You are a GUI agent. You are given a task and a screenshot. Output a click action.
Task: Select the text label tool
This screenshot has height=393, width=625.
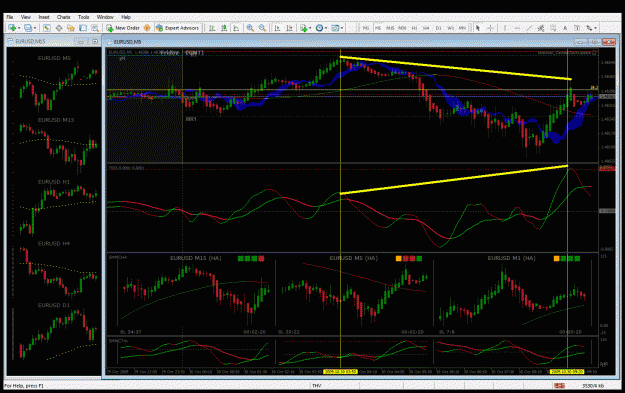click(x=577, y=28)
